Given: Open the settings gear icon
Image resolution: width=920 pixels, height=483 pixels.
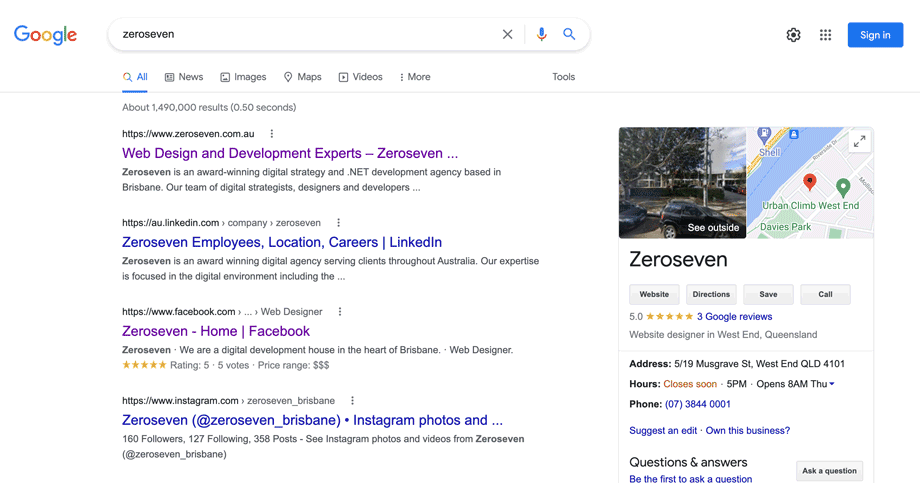Looking at the screenshot, I should coord(793,35).
